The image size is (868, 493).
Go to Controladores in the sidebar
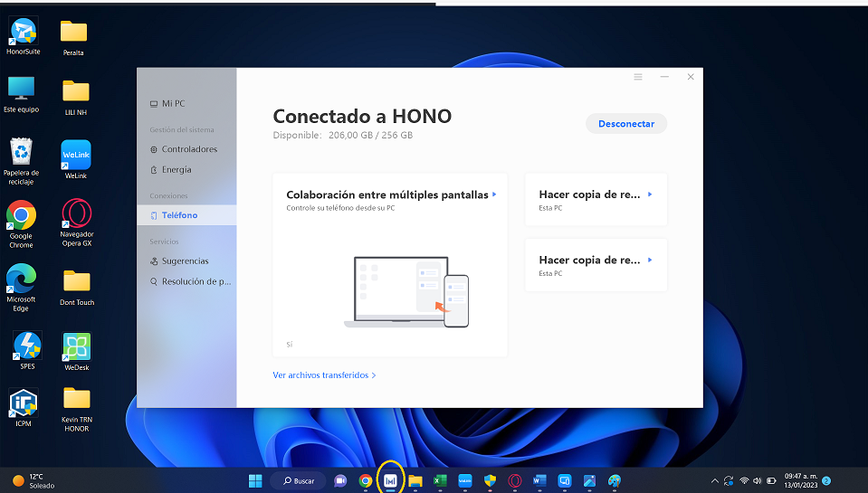tap(189, 149)
